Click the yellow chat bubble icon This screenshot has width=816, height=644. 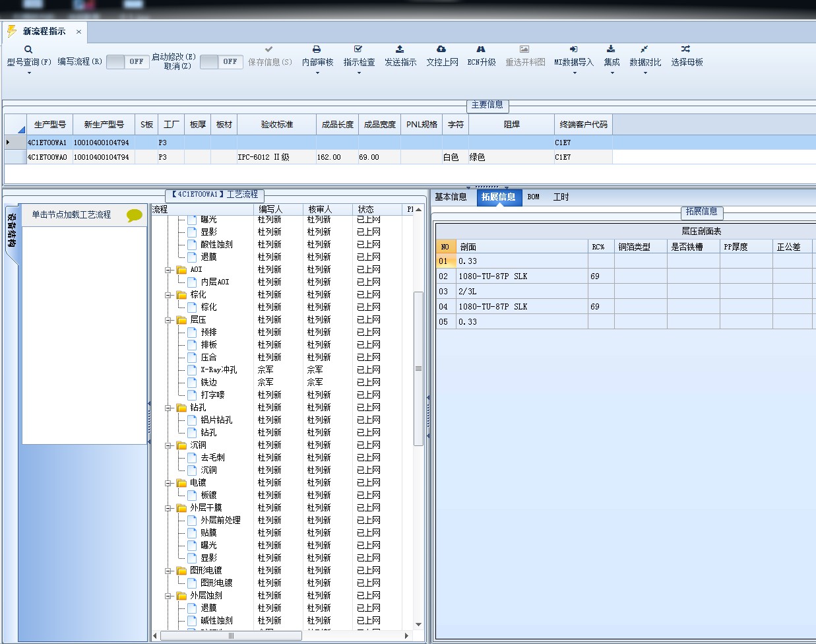pyautogui.click(x=135, y=215)
